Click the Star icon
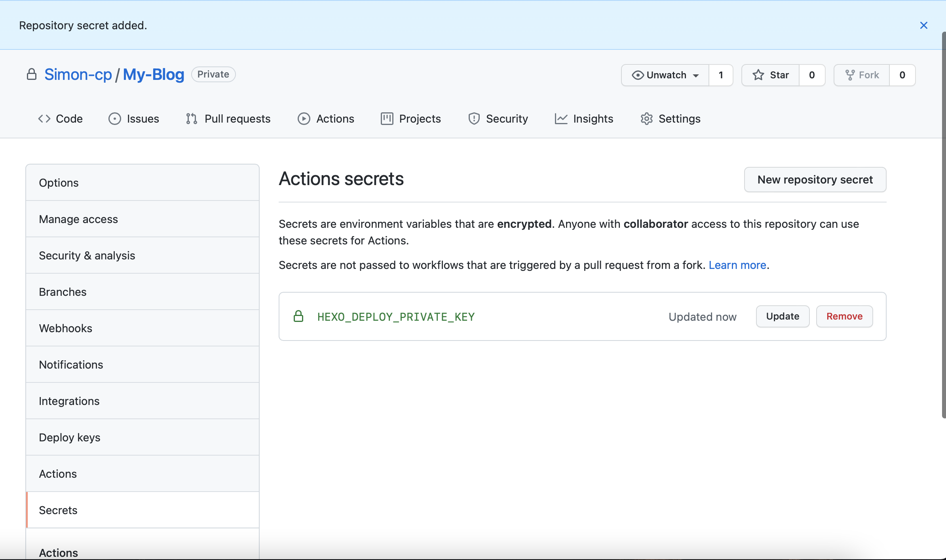The height and width of the screenshot is (560, 946). pos(758,75)
